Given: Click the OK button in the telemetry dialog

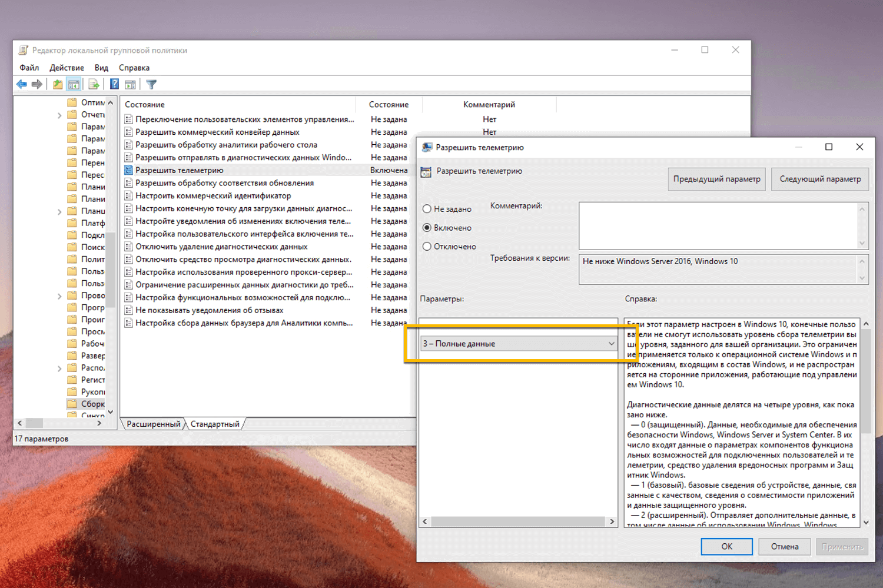Looking at the screenshot, I should click(x=726, y=546).
